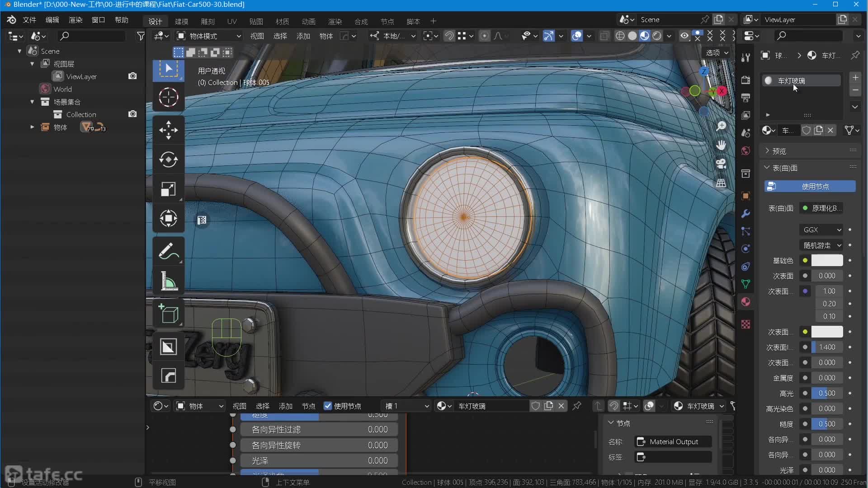Viewport: 868px width, 488px height.
Task: Click outliner filter funnel icon
Action: [141, 36]
